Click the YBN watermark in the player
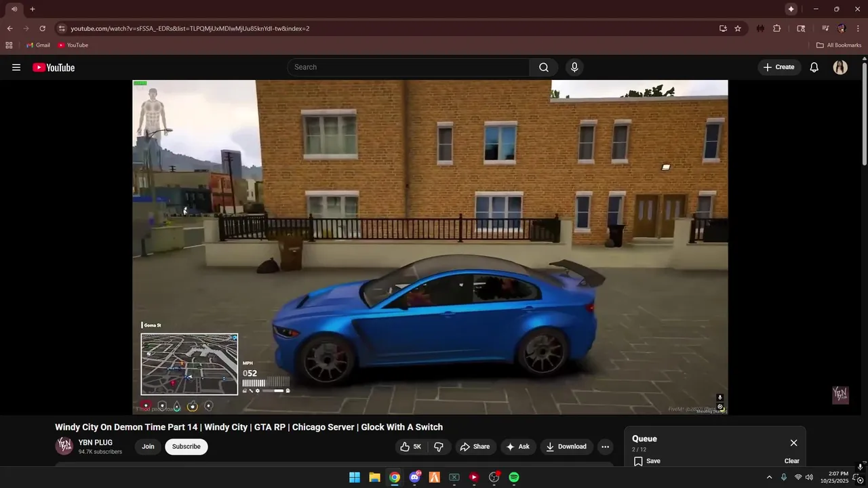 point(840,394)
